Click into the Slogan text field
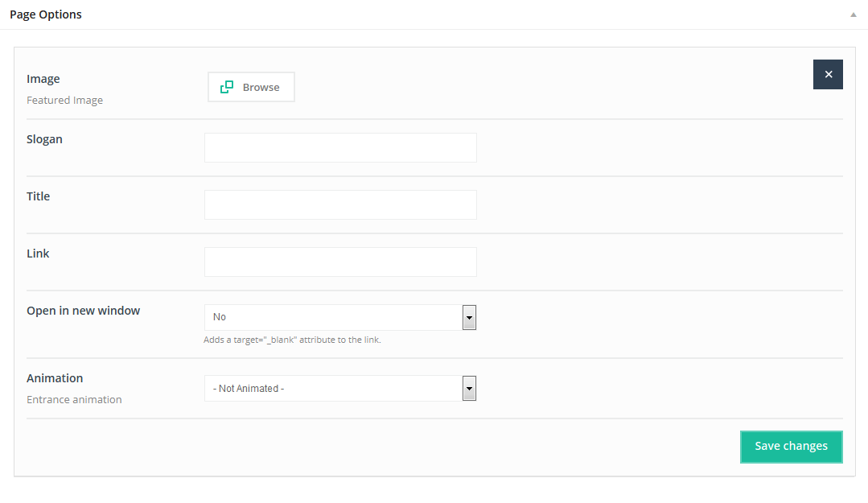Screen dimensions: 868x503 coord(340,148)
